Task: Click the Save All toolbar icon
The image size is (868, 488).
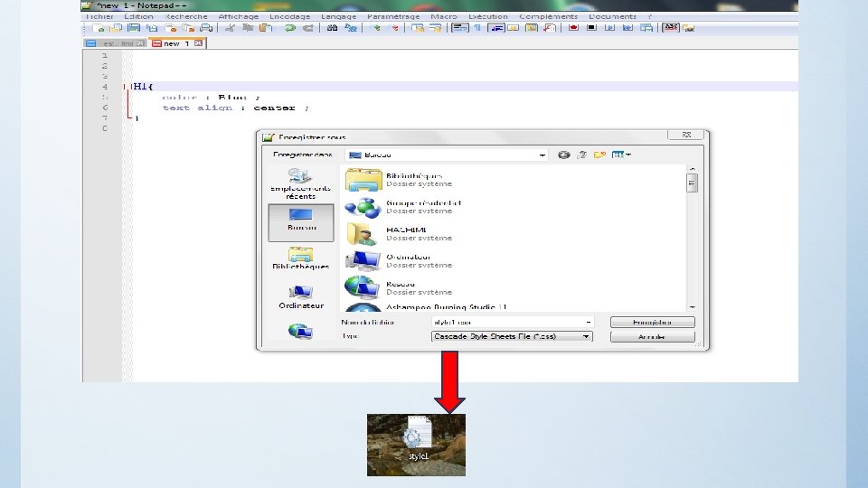Action: [152, 28]
